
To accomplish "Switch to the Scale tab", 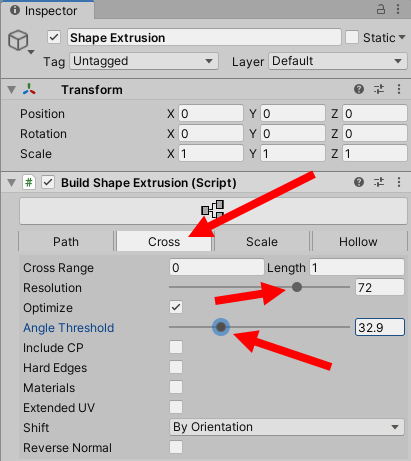I will (262, 241).
